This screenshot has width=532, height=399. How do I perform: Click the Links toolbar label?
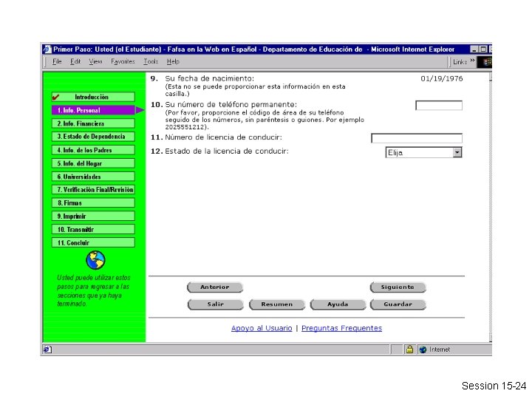pyautogui.click(x=460, y=62)
